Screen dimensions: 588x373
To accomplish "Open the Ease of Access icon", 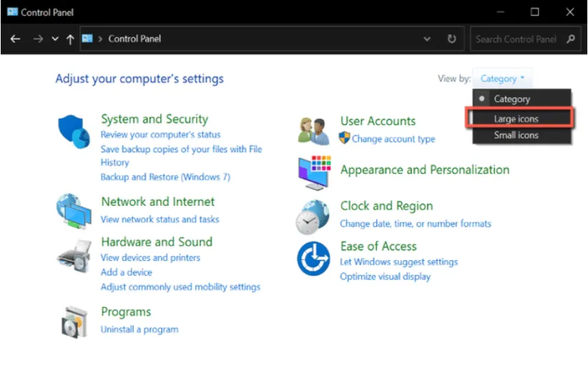I will click(313, 258).
